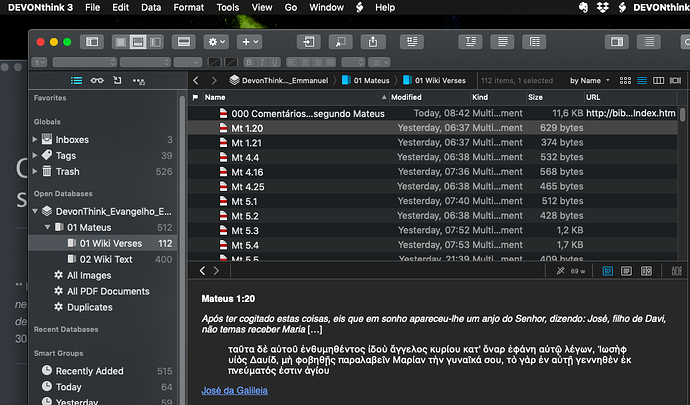This screenshot has width=690, height=405.
Task: Select the reading list glasses icon in sidebar
Action: click(x=98, y=80)
